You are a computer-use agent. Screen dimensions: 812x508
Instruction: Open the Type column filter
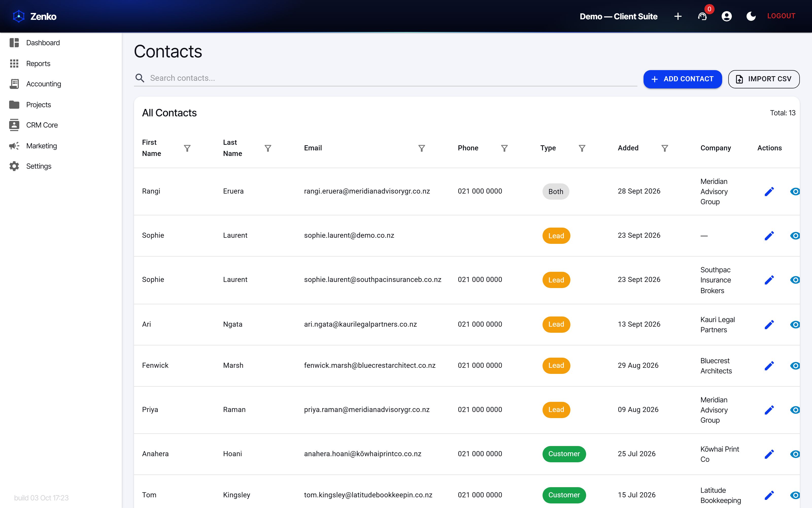582,148
